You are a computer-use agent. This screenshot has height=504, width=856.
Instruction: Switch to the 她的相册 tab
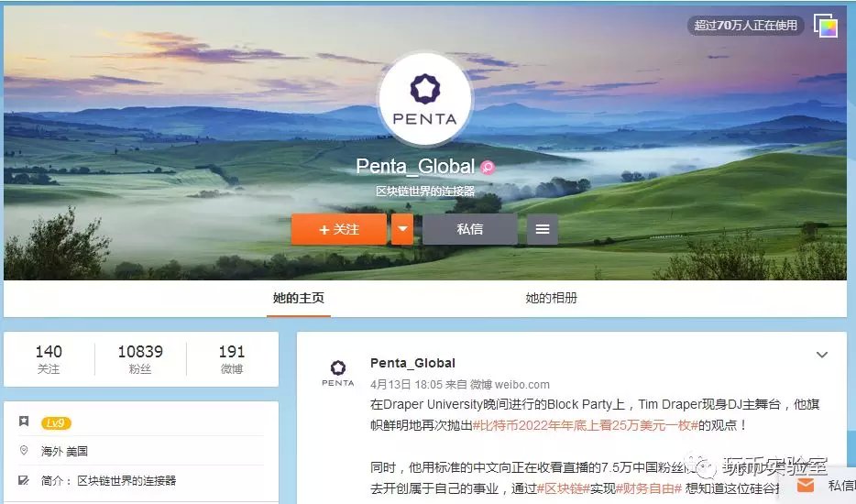click(552, 298)
